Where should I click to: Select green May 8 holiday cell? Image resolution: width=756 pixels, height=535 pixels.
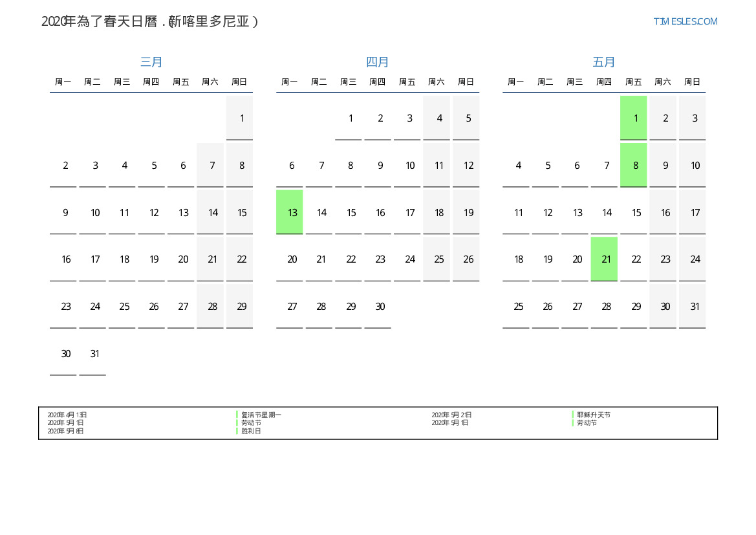pos(633,165)
